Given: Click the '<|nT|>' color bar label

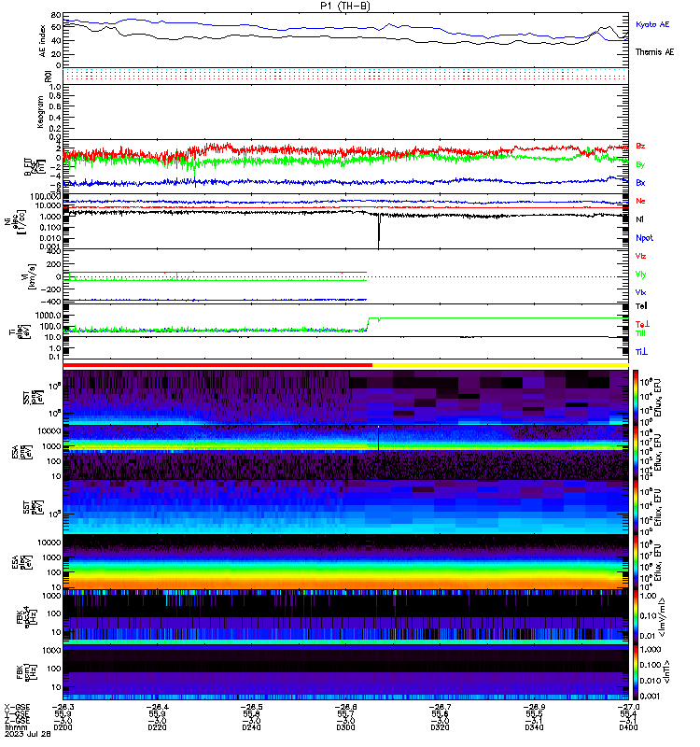Looking at the screenshot, I should [x=666, y=672].
